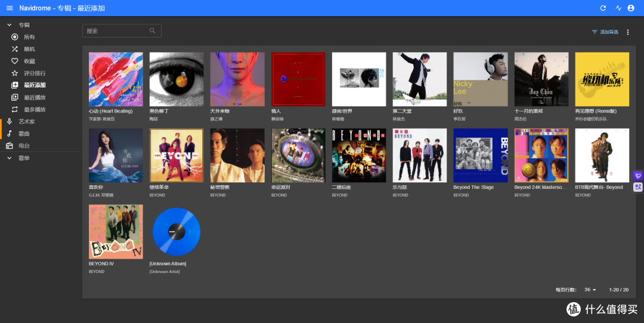Open the 秘密警察 album cover
This screenshot has width=644, height=323.
pyautogui.click(x=237, y=156)
